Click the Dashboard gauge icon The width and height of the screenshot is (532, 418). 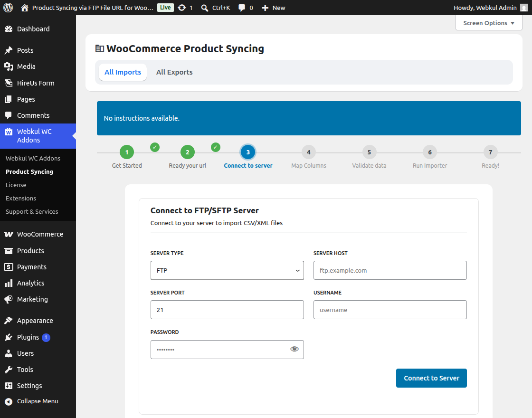coord(9,29)
